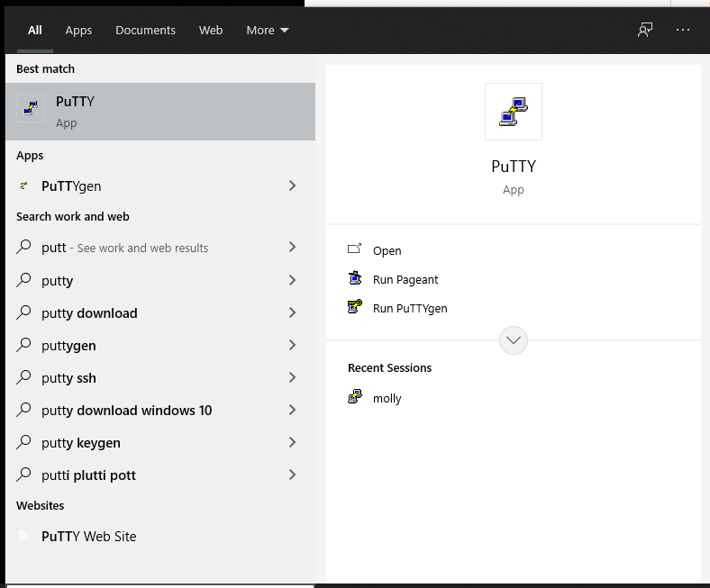
Task: Click the PuTTYgen app icon in Apps list
Action: pos(23,185)
